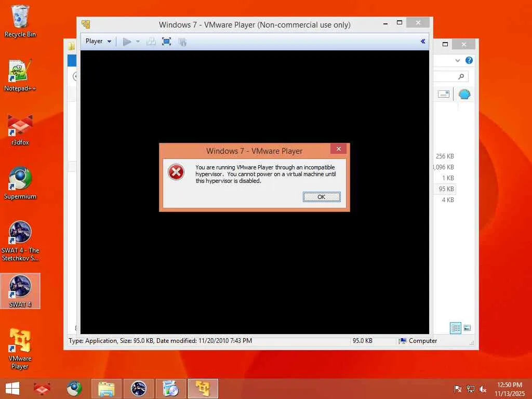532x399 pixels.
Task: Click the blue shell icon in Explorer
Action: tap(464, 94)
